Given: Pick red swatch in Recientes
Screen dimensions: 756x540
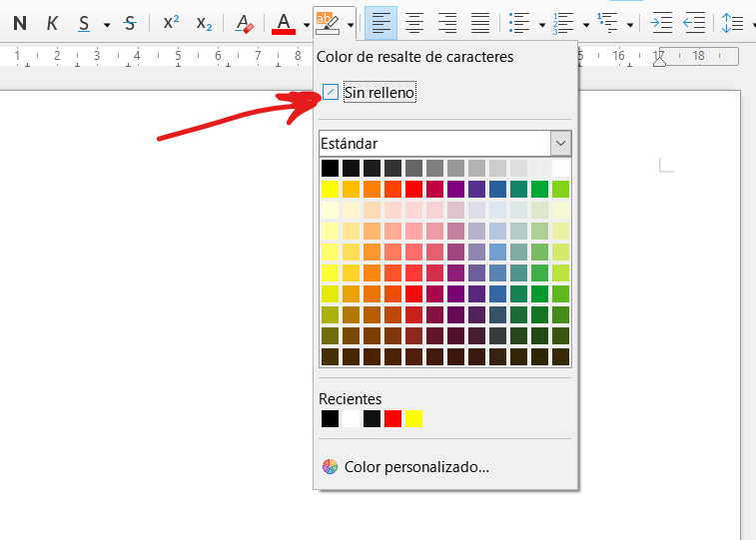Looking at the screenshot, I should (x=392, y=419).
